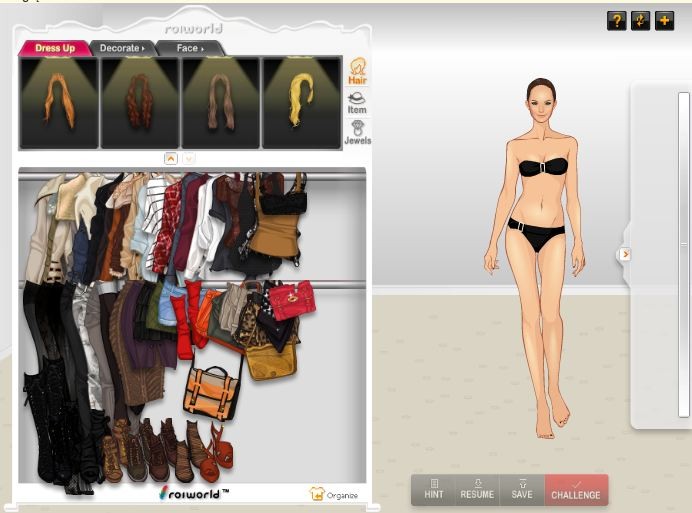This screenshot has width=692, height=513.
Task: Choose the blonde hair thumbnail
Action: [x=301, y=103]
